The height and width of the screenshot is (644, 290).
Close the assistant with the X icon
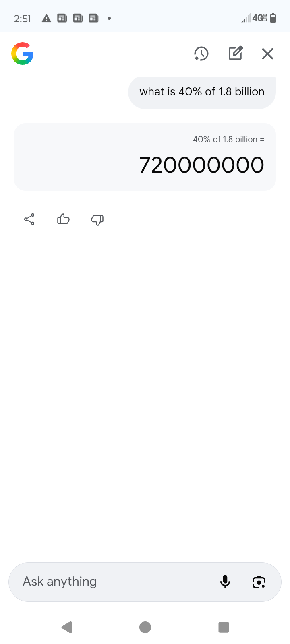267,53
